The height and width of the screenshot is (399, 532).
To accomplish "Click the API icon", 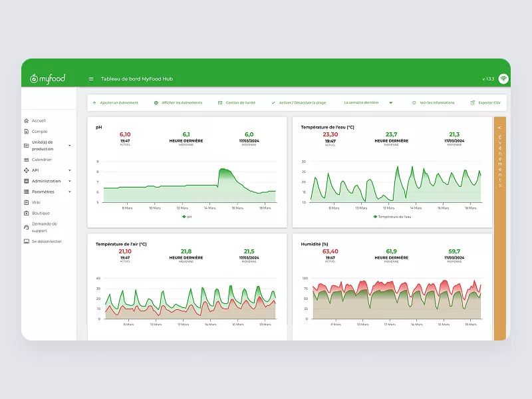I will pyautogui.click(x=27, y=170).
